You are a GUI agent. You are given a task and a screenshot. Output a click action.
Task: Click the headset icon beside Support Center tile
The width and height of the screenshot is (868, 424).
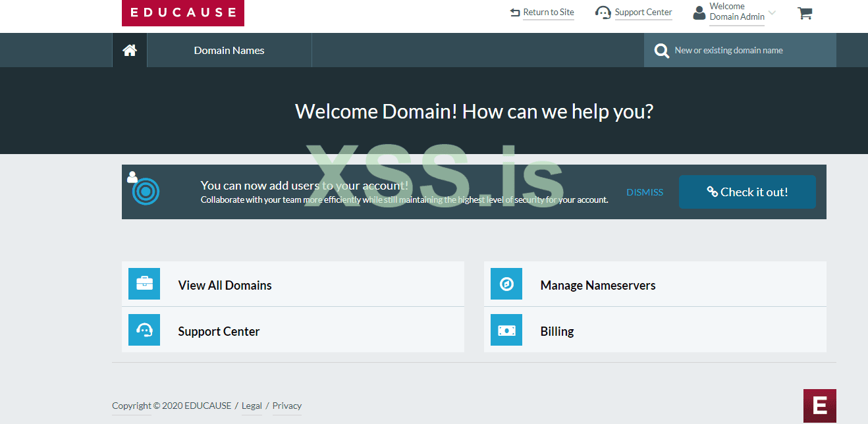click(144, 330)
